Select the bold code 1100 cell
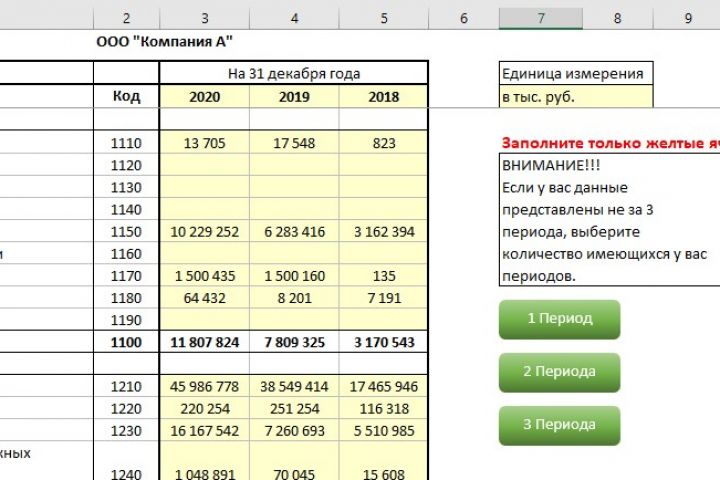The height and width of the screenshot is (480, 720). tap(126, 342)
